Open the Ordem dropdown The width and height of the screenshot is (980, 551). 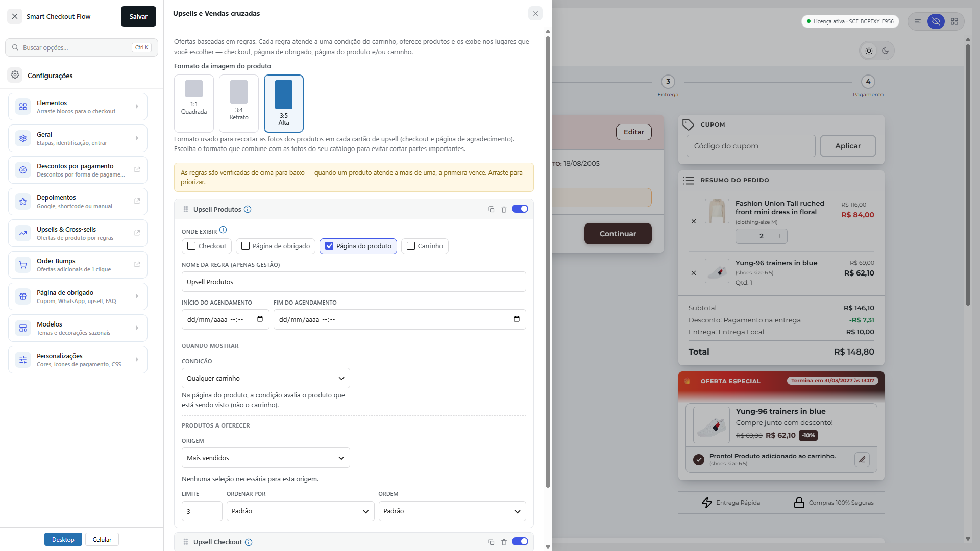[x=452, y=511]
